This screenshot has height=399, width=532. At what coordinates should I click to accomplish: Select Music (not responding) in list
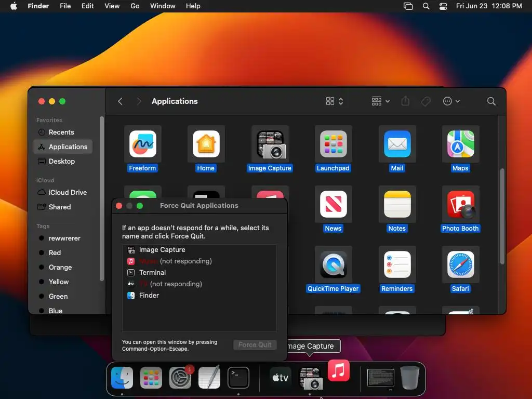(x=199, y=261)
